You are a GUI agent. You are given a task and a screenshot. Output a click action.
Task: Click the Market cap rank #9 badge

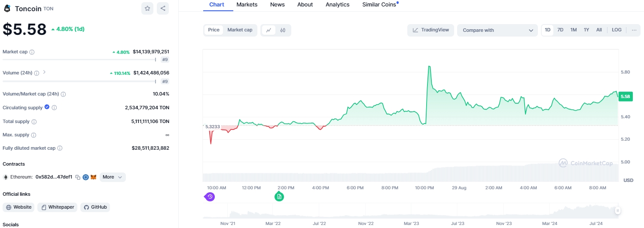pos(165,60)
